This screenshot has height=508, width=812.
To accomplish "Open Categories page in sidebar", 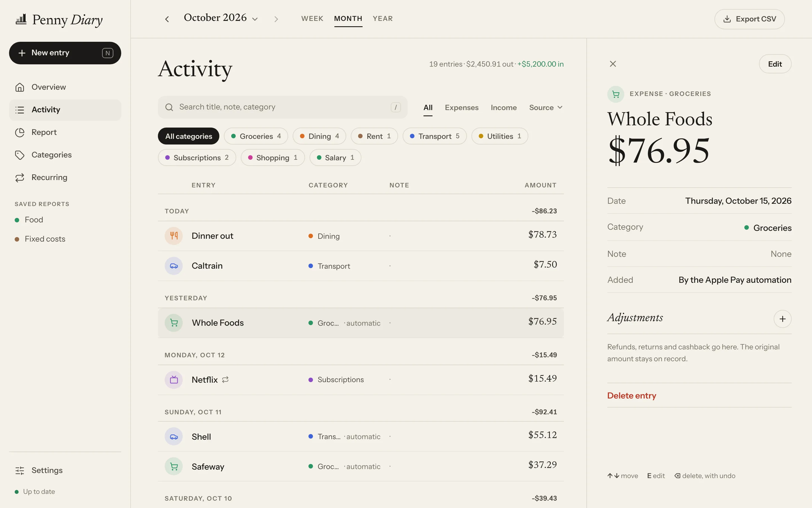I will coord(65,155).
